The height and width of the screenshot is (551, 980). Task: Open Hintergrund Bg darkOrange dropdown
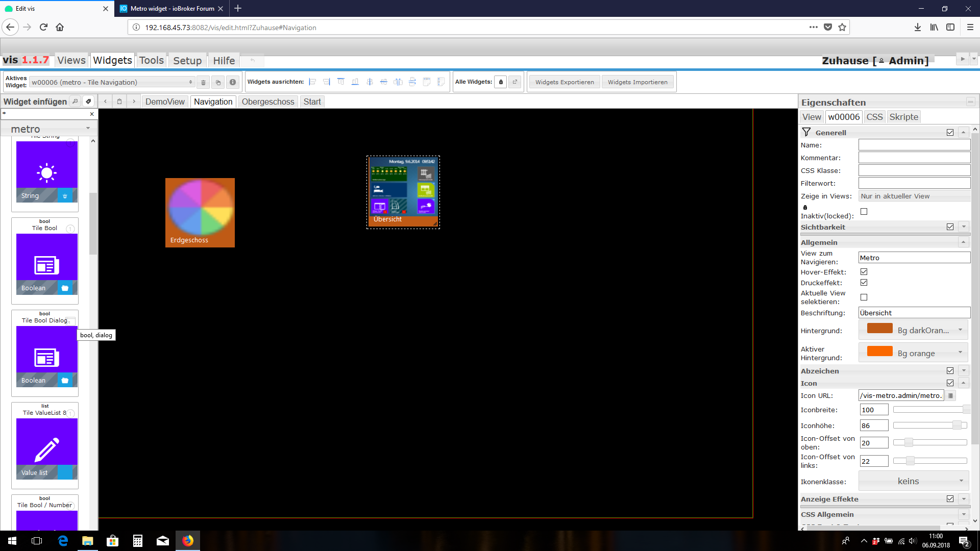click(x=914, y=331)
